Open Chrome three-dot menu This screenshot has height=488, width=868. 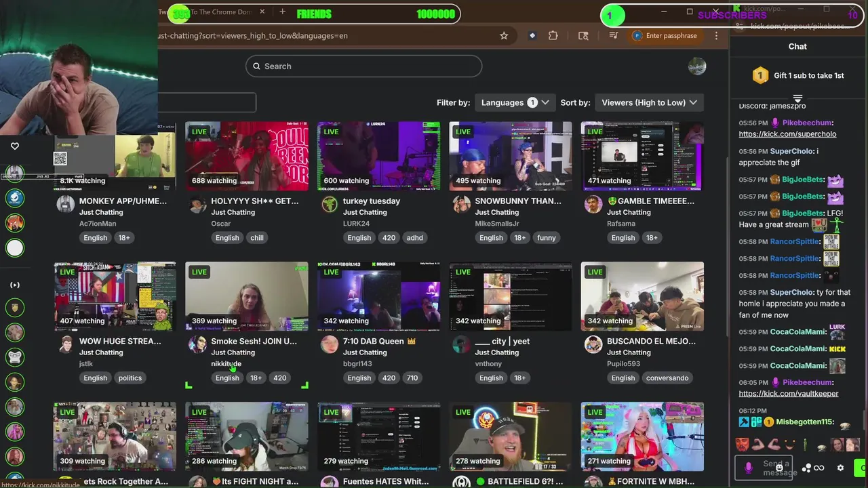(x=716, y=36)
